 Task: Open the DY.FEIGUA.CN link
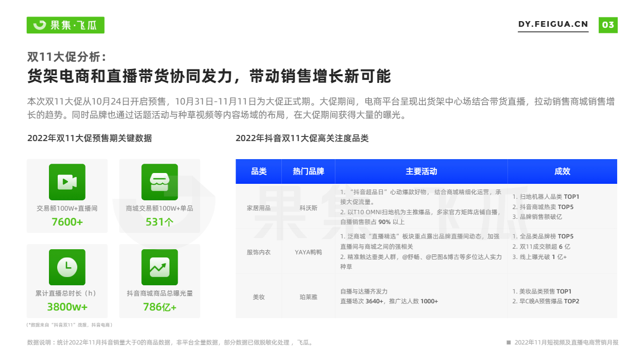(x=553, y=24)
